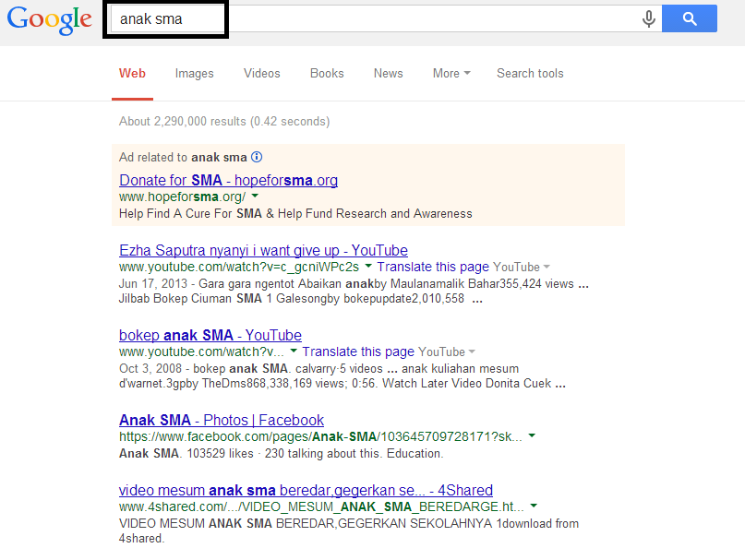Open YouTube dropdown on Ezha Saputra result
The width and height of the screenshot is (745, 560).
(522, 267)
